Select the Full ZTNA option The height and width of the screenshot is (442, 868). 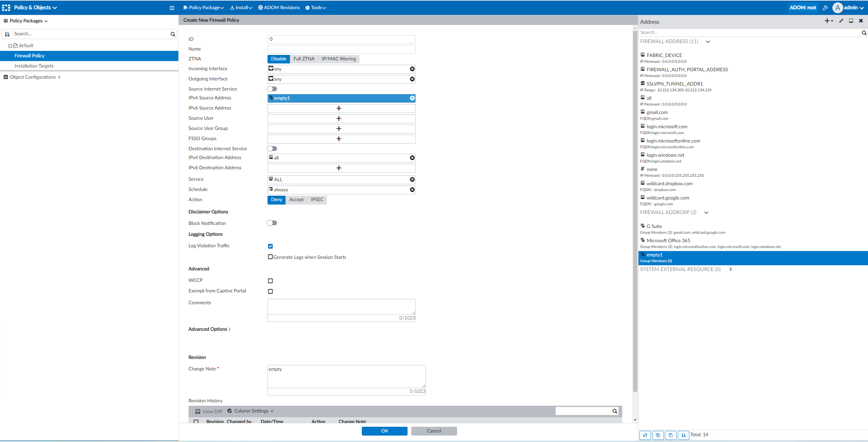pos(304,59)
